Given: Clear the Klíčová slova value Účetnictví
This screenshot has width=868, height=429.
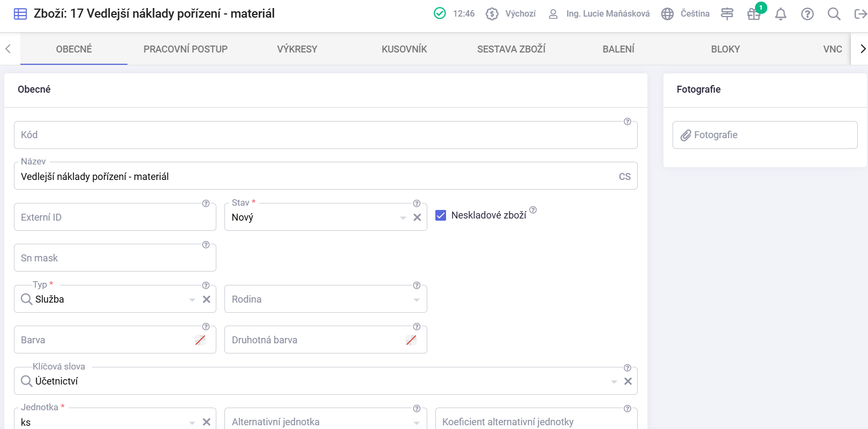Looking at the screenshot, I should [x=628, y=381].
